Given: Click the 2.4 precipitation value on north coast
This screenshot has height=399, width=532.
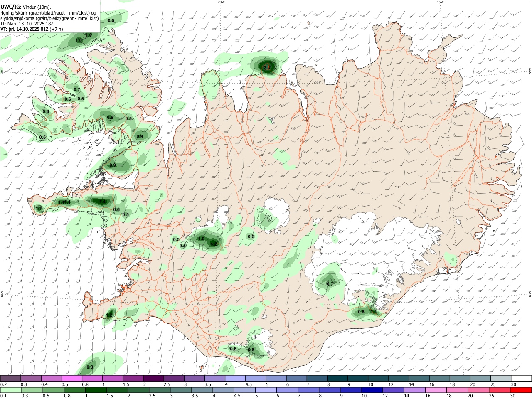Looking at the screenshot, I should point(267,67).
